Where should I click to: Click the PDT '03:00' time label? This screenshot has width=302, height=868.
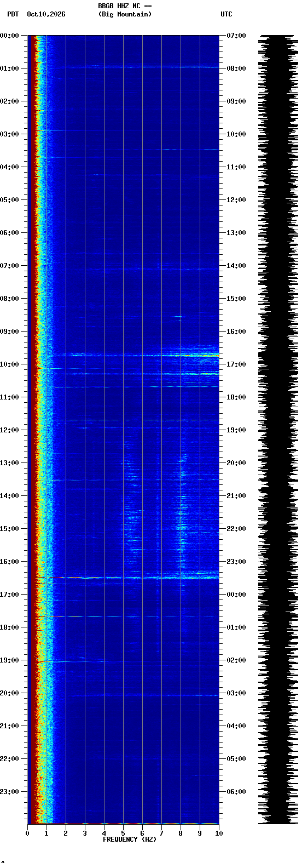(x=10, y=134)
